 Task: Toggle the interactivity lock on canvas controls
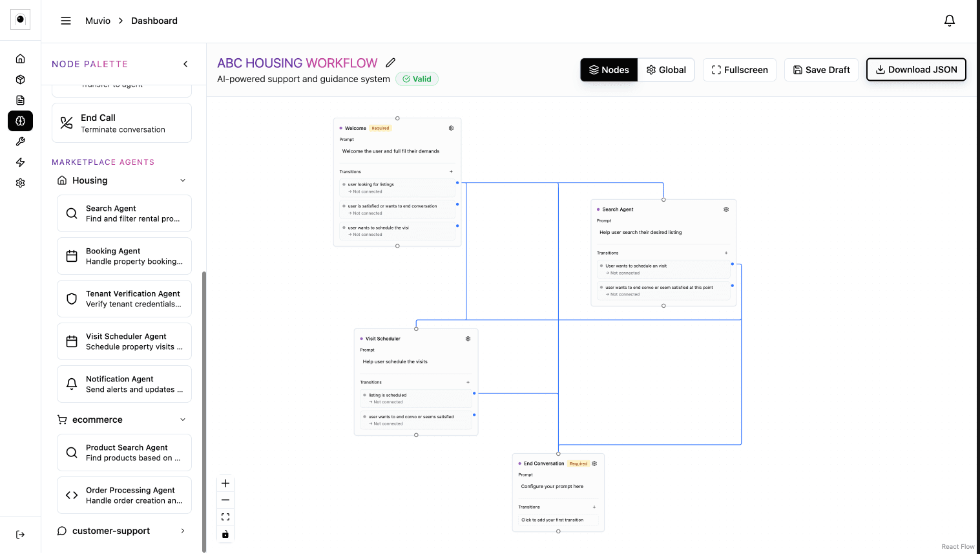pos(225,534)
